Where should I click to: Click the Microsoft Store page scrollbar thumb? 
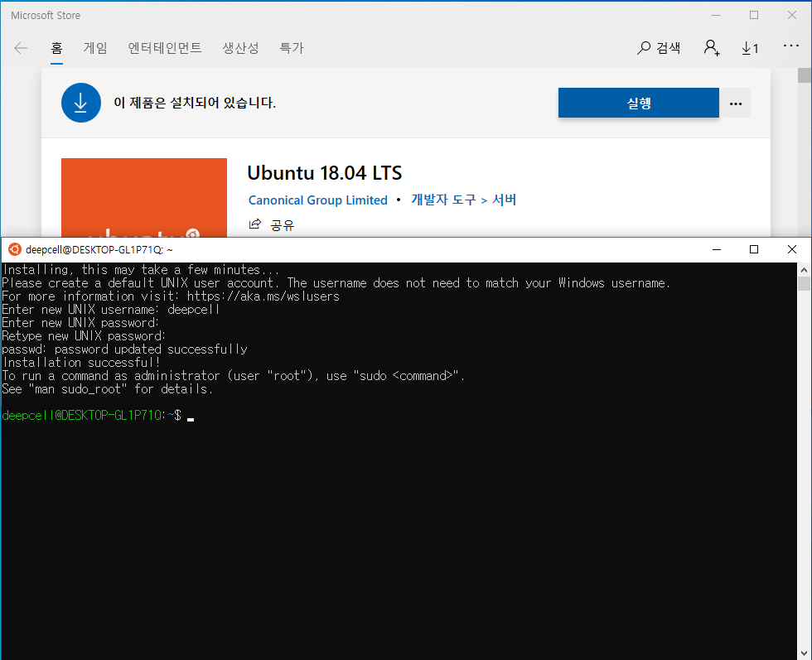(805, 75)
